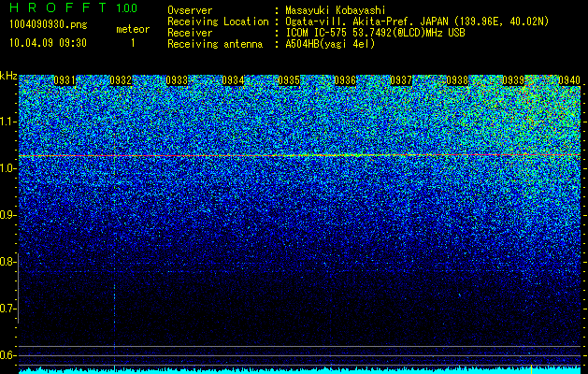Click the Ovserver field label

(190, 10)
